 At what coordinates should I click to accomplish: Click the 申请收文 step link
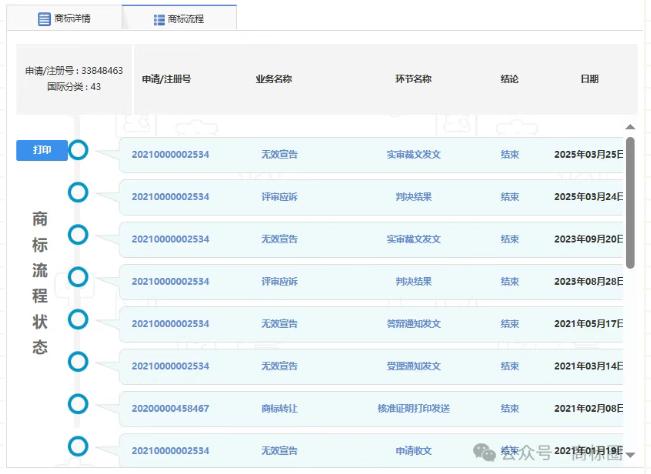coord(413,451)
